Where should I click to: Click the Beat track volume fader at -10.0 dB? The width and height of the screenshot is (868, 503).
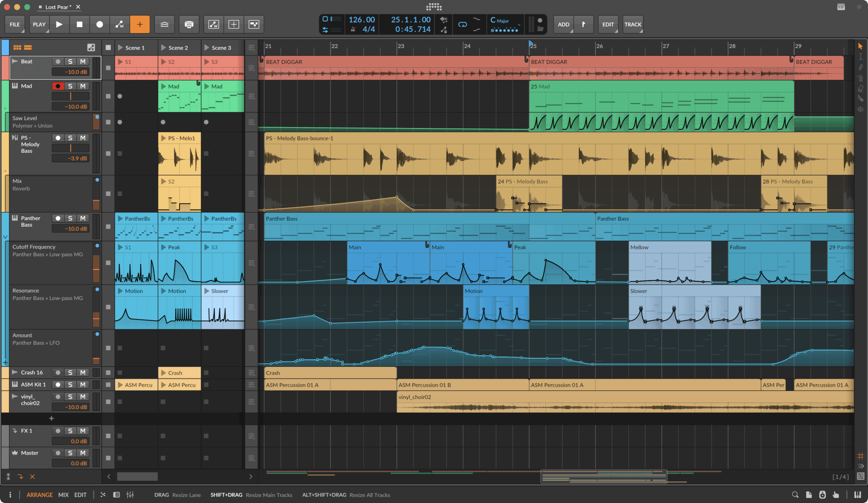pos(71,71)
